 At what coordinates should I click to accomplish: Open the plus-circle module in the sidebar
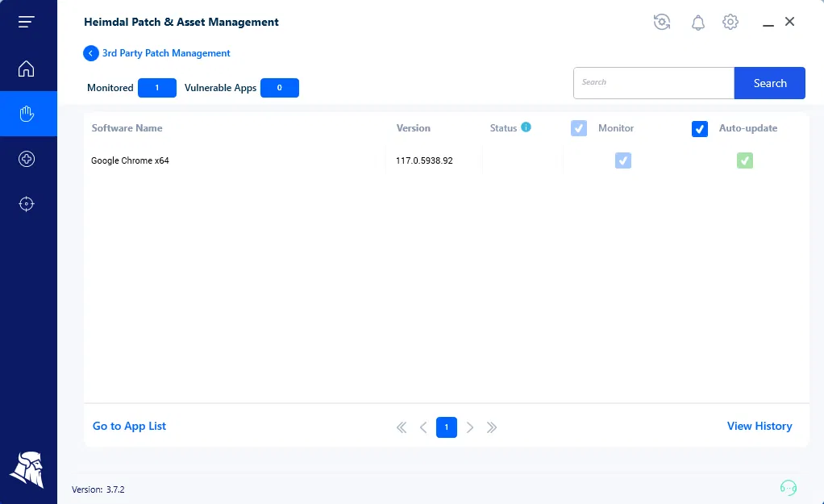(27, 159)
